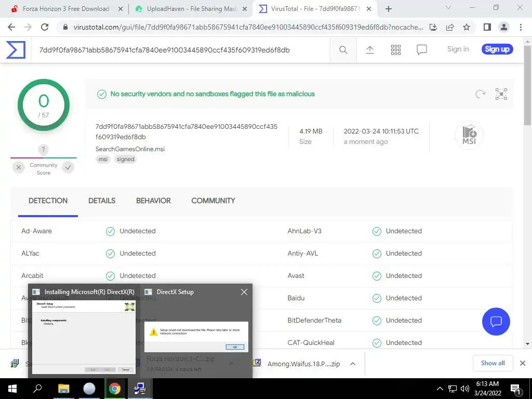
Task: Click the VirusTotal logo icon
Action: (16, 50)
